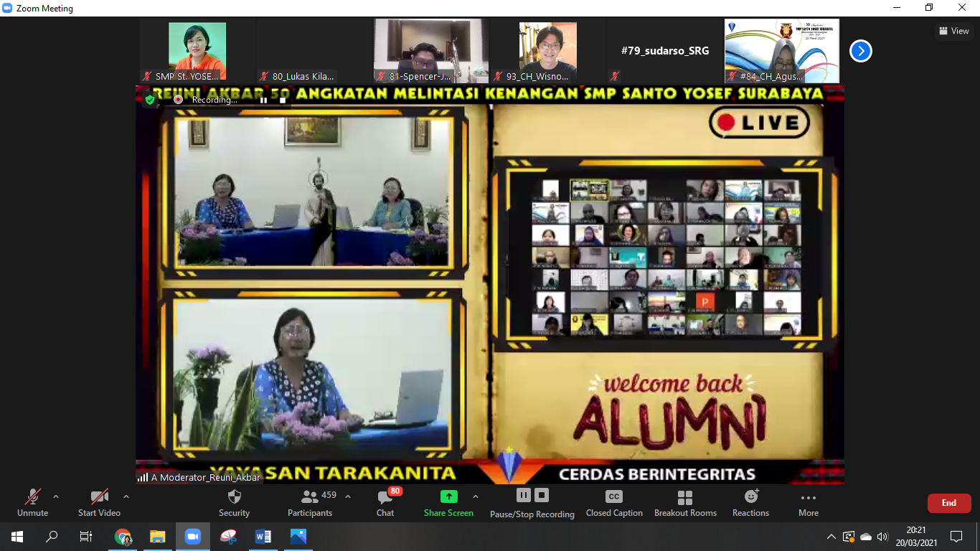Screen dimensions: 980x551
Task: Stop recording via top-left indicator
Action: click(x=283, y=100)
